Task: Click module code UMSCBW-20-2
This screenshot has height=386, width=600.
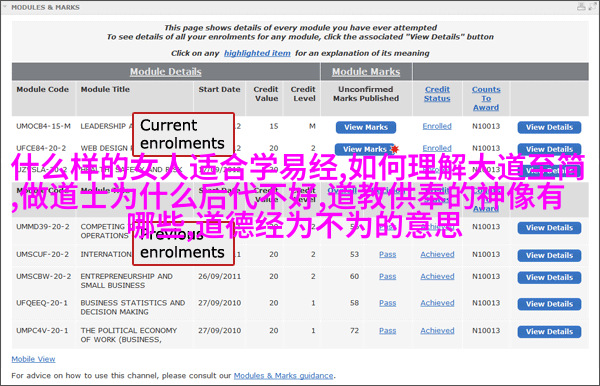Action: tap(44, 276)
